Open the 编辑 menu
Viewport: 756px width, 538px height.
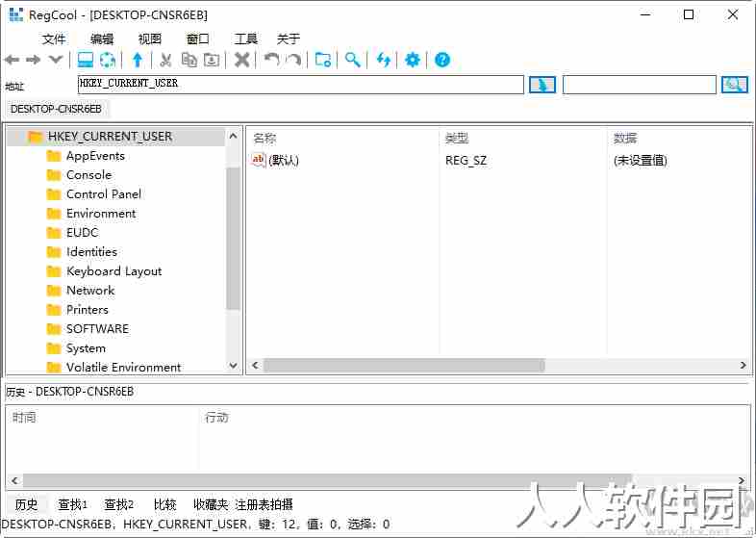pyautogui.click(x=102, y=38)
